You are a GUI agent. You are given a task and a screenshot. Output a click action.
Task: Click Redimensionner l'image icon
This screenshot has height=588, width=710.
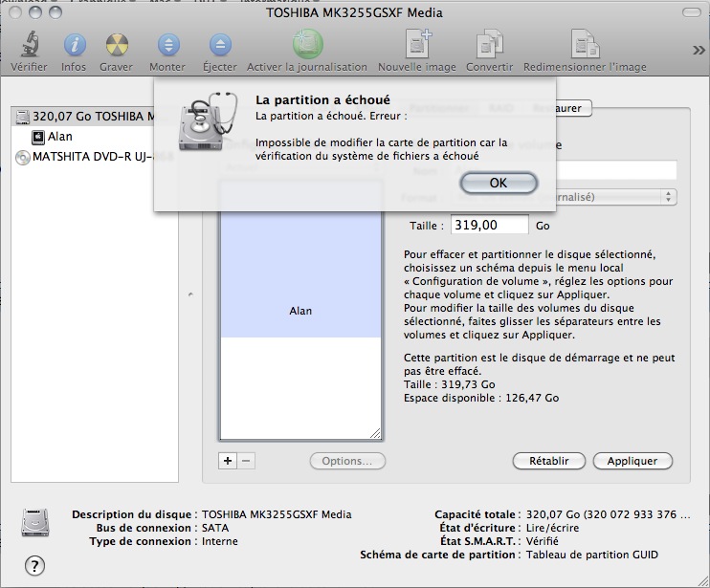[585, 44]
